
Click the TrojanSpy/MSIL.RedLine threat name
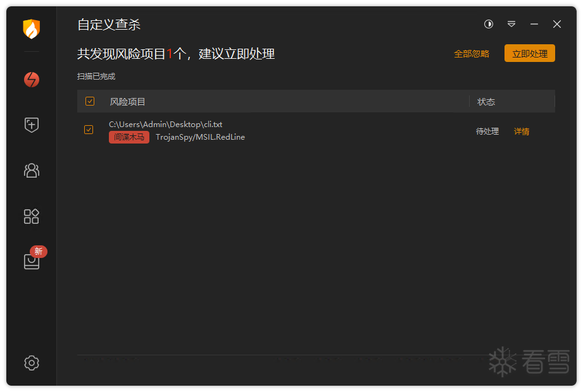(x=200, y=137)
